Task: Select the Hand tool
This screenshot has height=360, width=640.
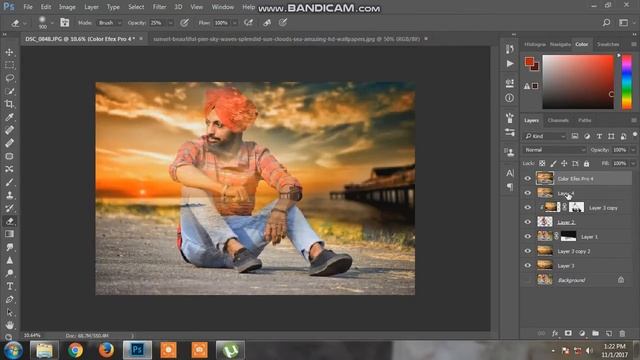Action: click(x=9, y=325)
